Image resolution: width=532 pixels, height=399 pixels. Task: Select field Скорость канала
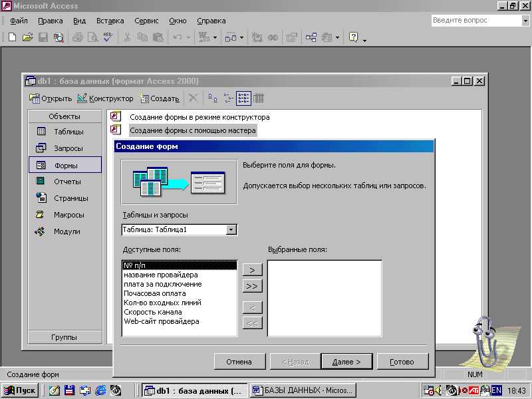(x=179, y=312)
